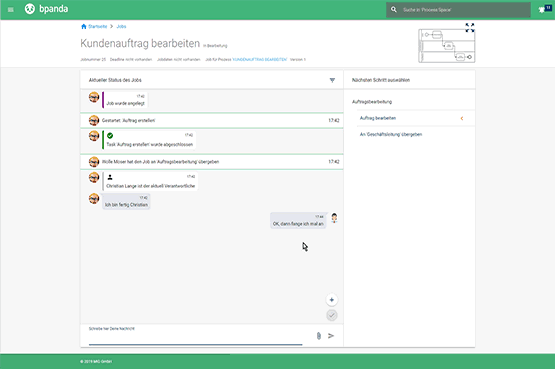The height and width of the screenshot is (369, 555).
Task: Select 'Auftrag bearbeiten' next step
Action: tap(378, 118)
